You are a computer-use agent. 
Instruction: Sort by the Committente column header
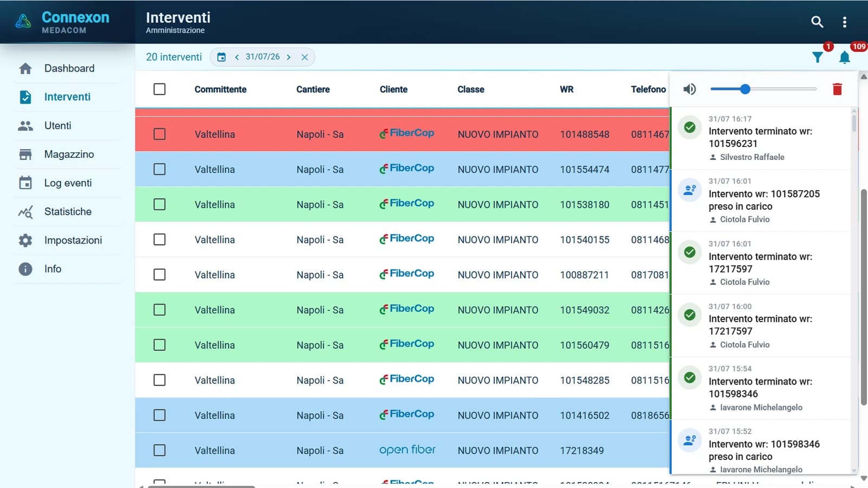(x=220, y=89)
